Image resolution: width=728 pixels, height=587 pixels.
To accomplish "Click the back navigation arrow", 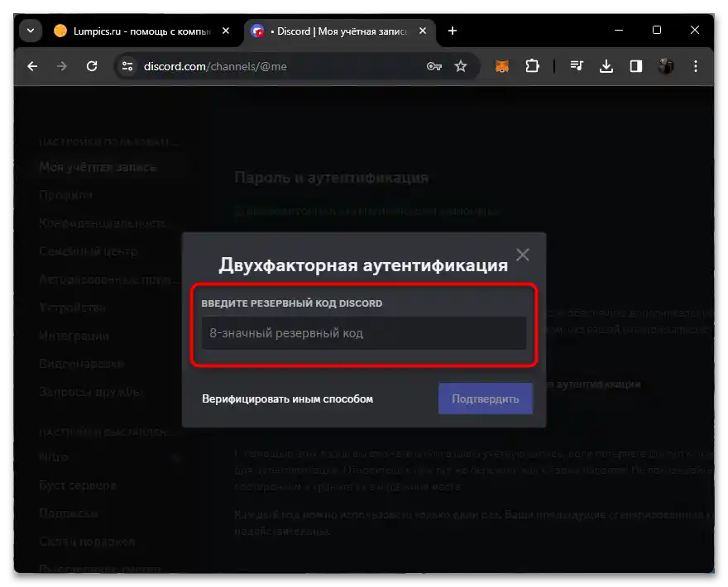I will point(32,67).
